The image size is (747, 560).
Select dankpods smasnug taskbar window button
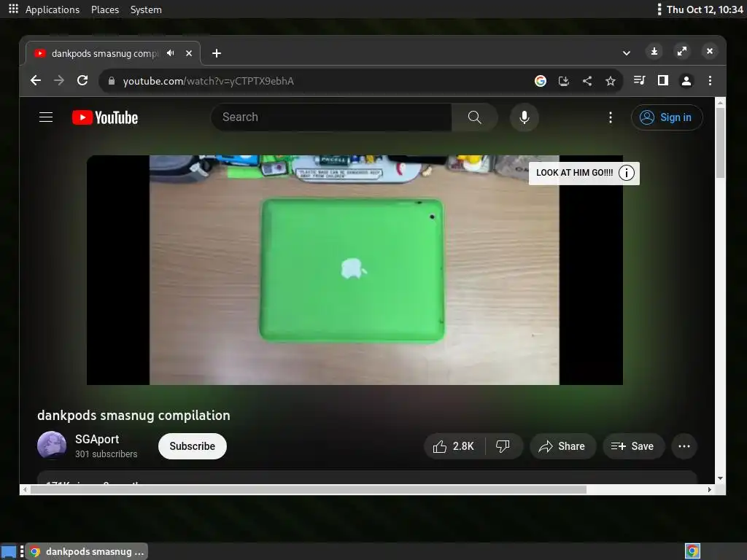87,551
